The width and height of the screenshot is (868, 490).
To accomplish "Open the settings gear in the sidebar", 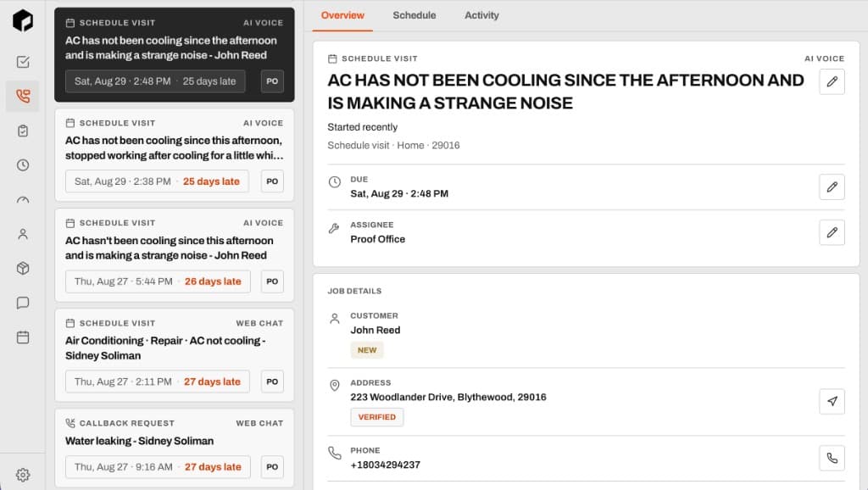I will coord(23,475).
